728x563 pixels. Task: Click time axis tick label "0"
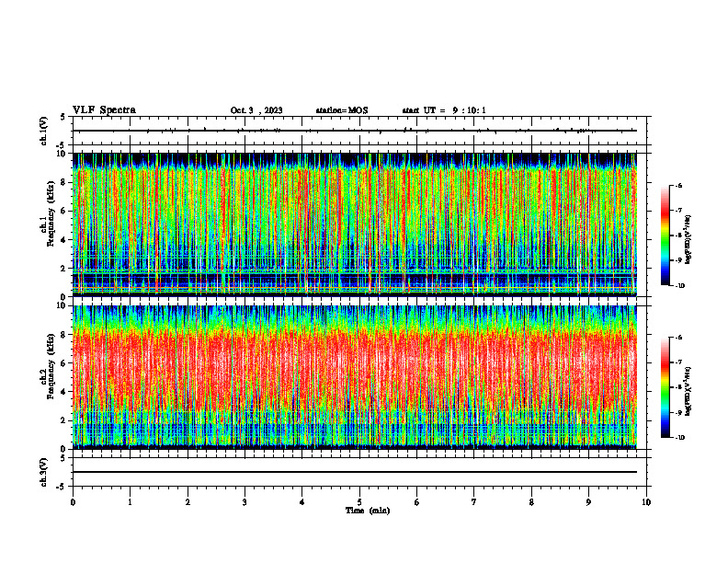click(73, 502)
